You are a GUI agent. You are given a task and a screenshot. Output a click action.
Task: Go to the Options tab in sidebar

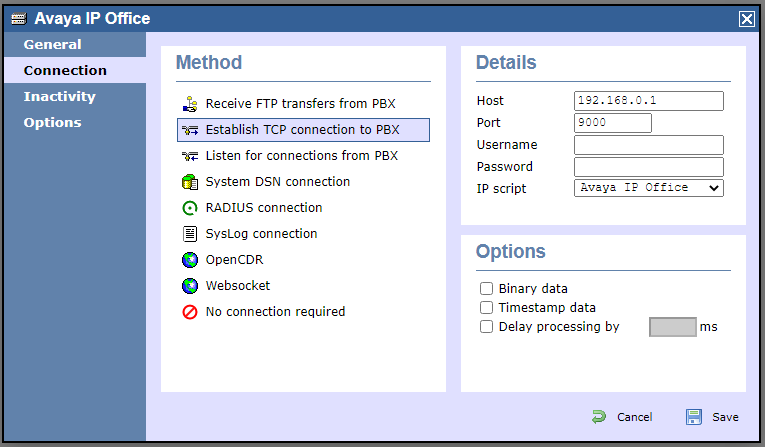[75, 122]
